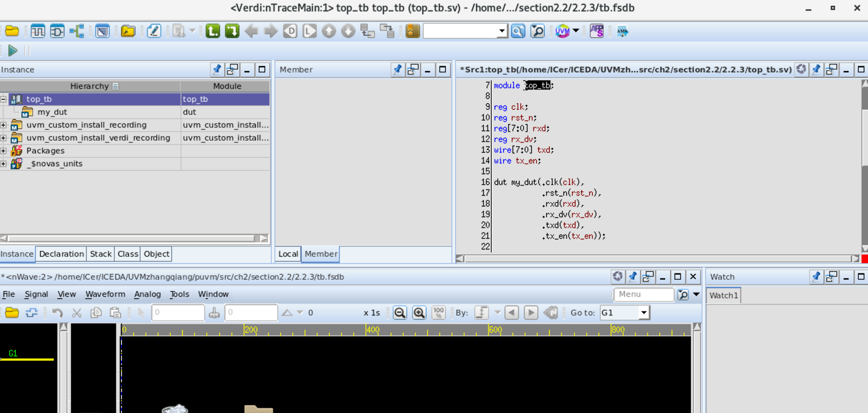This screenshot has height=413, width=868.
Task: Open the Waveform menu in nWave
Action: [x=105, y=294]
